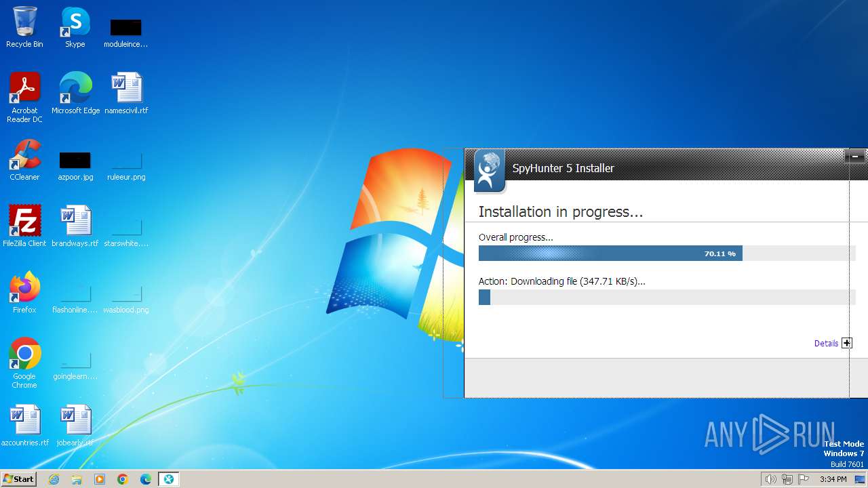Image resolution: width=868 pixels, height=488 pixels.
Task: Select the azcountries.rtf document icon
Action: tap(24, 425)
